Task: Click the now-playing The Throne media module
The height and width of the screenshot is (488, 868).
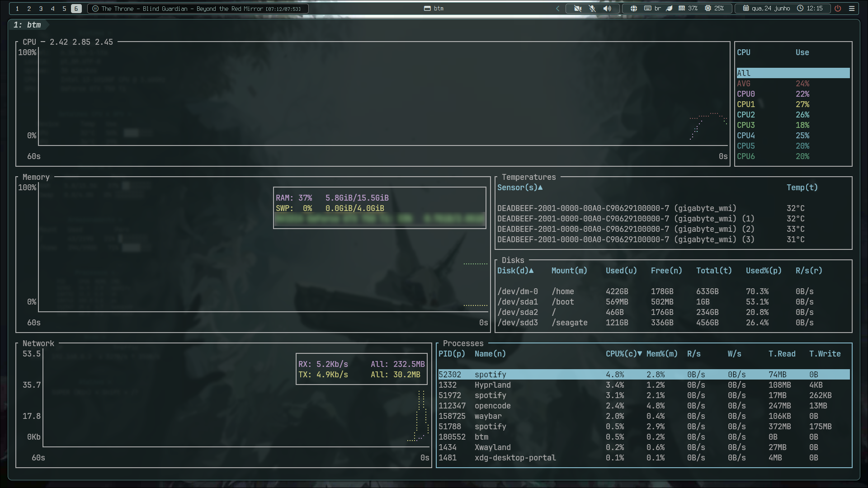Action: click(x=198, y=9)
